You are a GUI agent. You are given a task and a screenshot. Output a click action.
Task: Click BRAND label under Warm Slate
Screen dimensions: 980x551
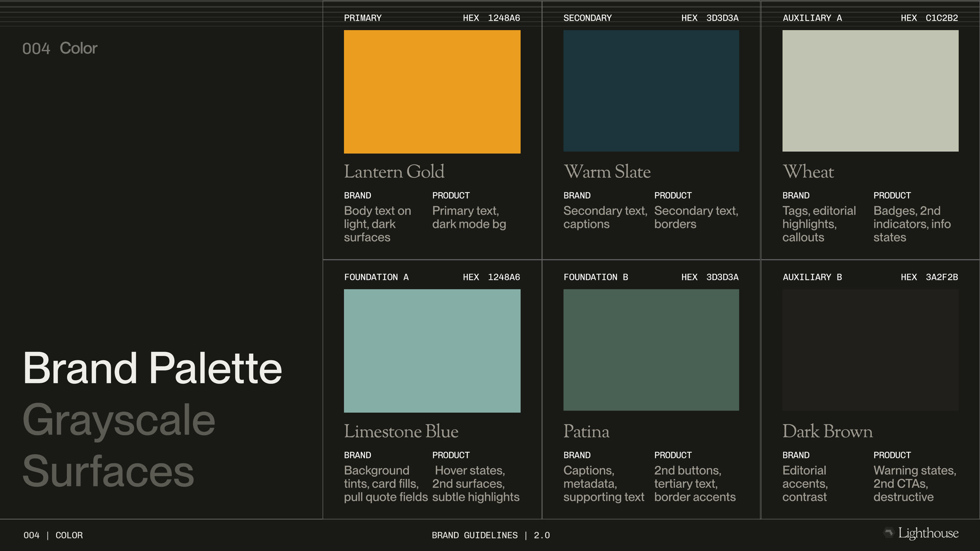(x=577, y=196)
